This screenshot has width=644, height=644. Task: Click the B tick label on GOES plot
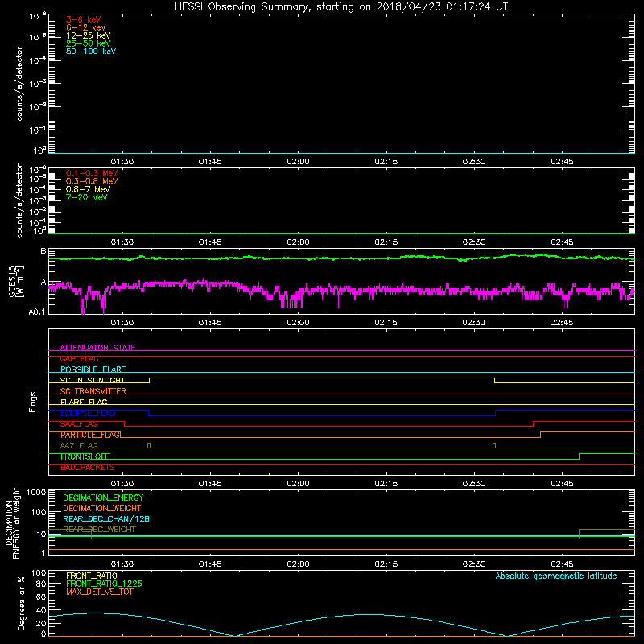pos(43,251)
